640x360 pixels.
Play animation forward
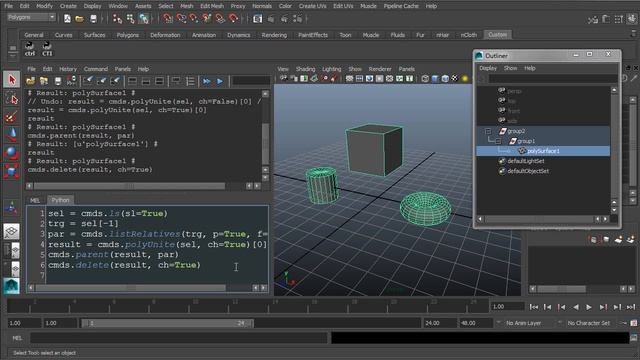tap(589, 307)
